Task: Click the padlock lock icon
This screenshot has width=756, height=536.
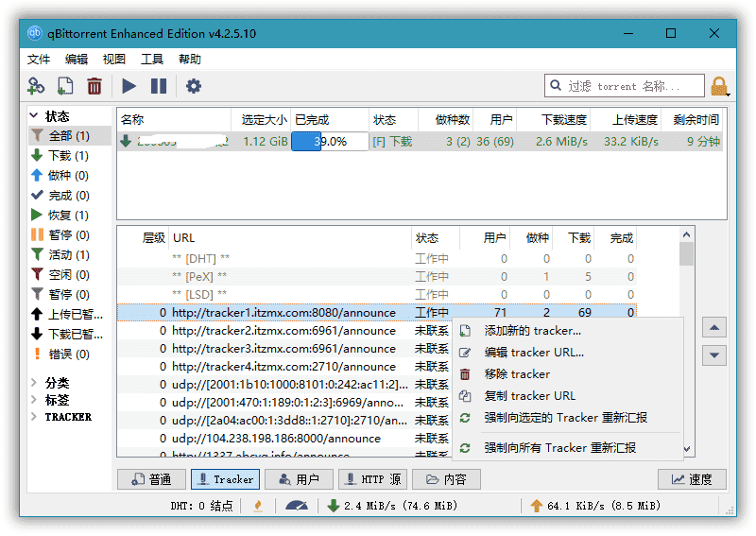Action: [x=720, y=87]
